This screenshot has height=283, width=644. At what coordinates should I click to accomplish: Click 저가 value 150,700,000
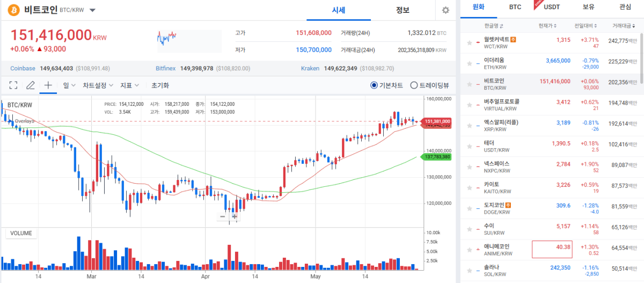313,50
